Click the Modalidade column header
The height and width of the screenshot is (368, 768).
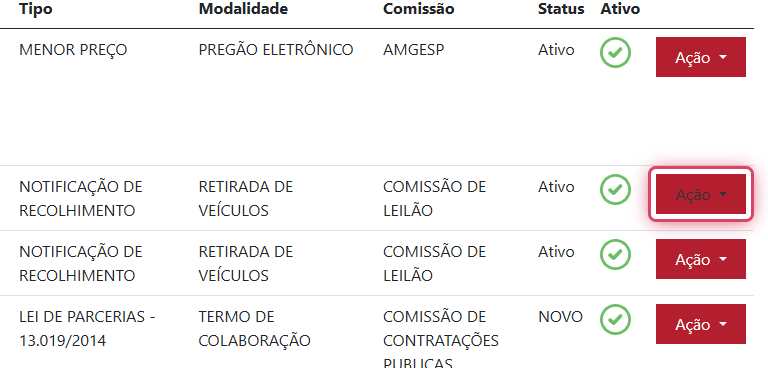coord(243,9)
